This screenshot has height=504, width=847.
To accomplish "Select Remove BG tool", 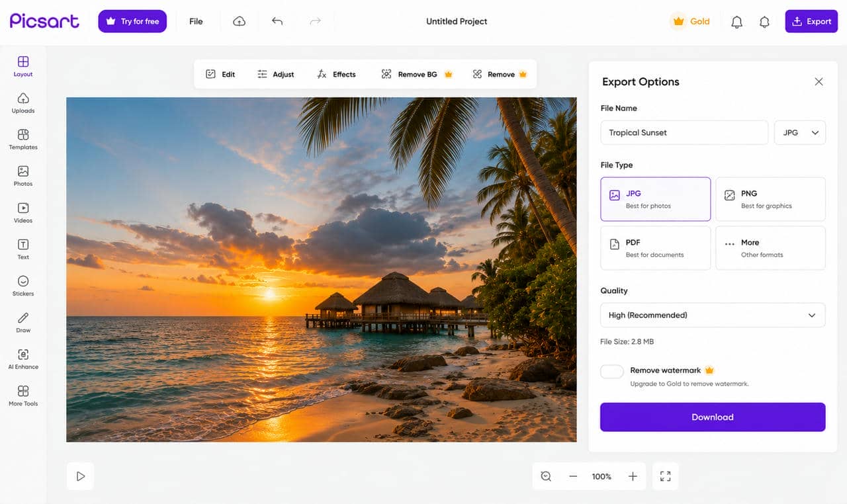I will (x=417, y=74).
